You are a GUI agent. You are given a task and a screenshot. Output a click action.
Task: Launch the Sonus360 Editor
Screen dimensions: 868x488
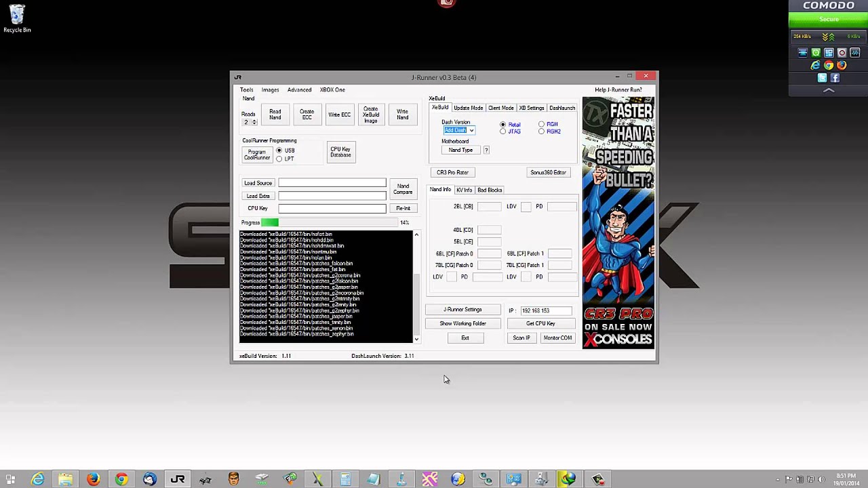[x=548, y=172]
